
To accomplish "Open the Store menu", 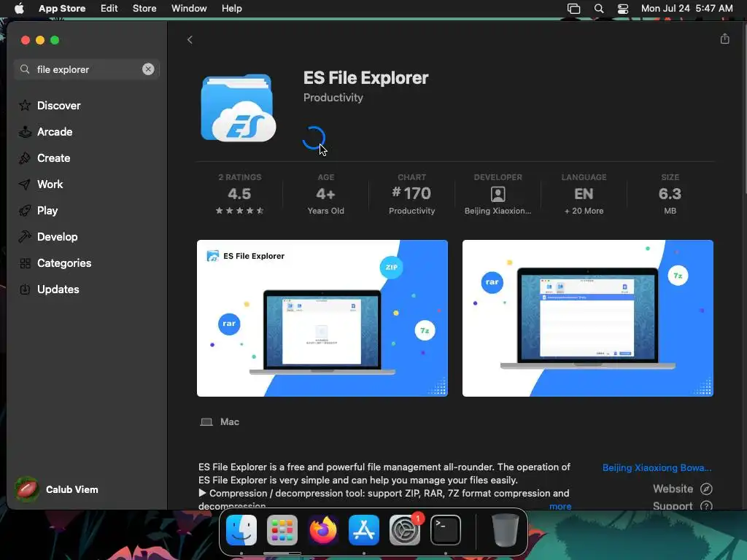I will coord(144,9).
